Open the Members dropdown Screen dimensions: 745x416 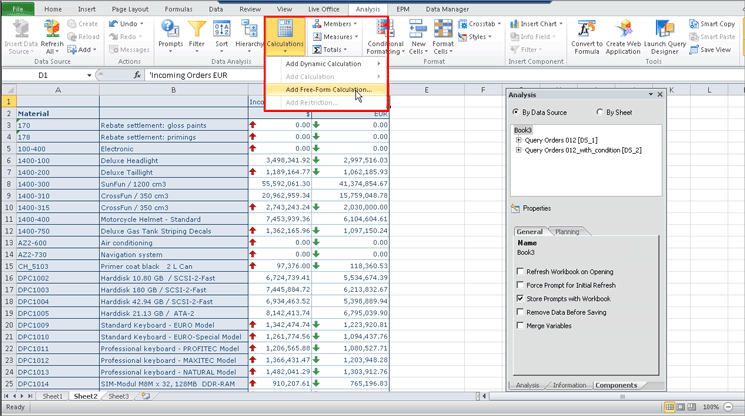(355, 24)
